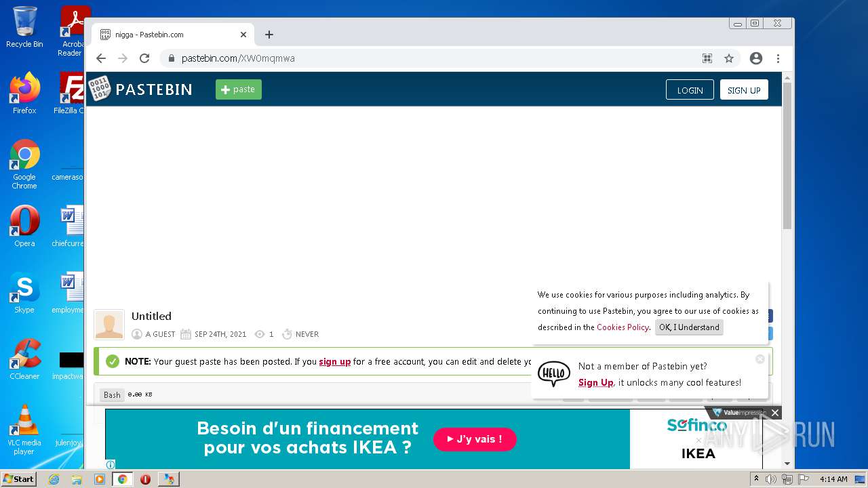
Task: Open File Explorer from taskbar
Action: (77, 479)
